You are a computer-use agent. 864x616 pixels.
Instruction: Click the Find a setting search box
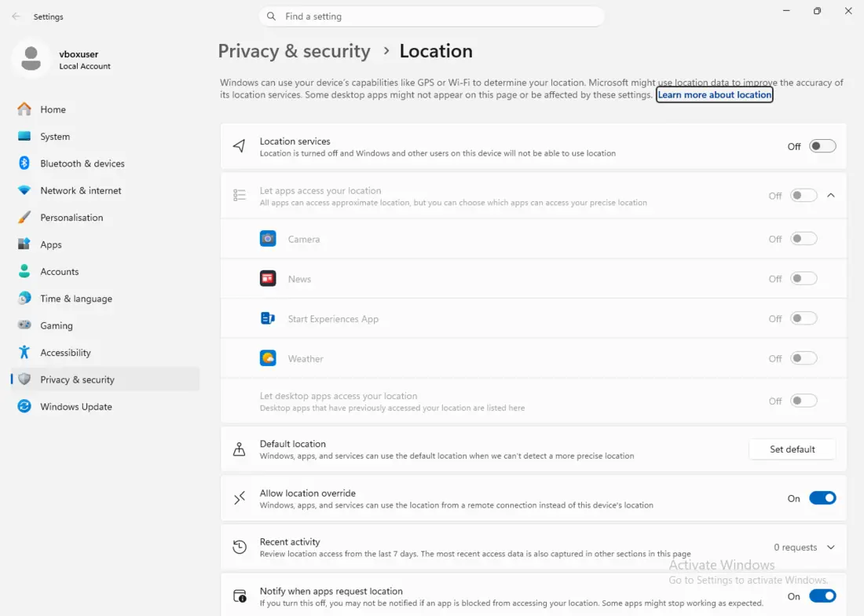coord(431,16)
